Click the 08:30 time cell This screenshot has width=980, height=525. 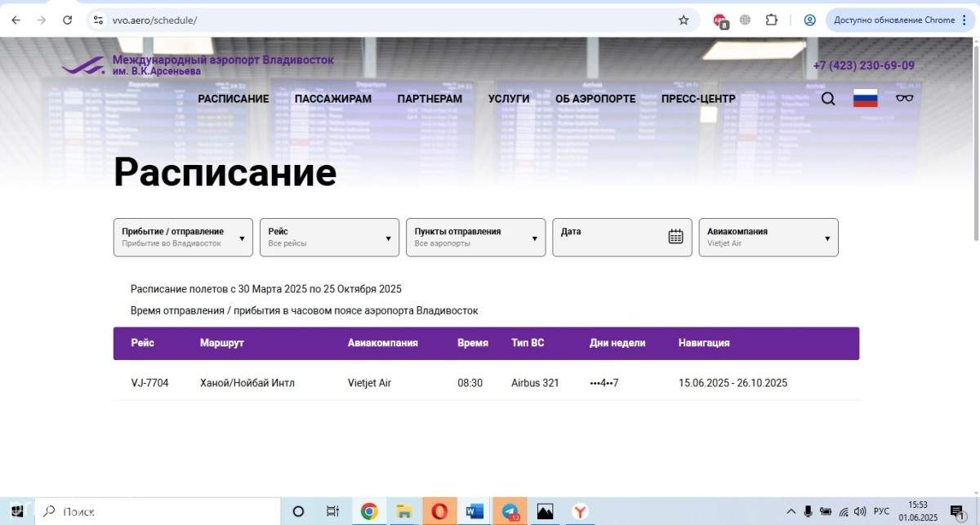point(470,383)
